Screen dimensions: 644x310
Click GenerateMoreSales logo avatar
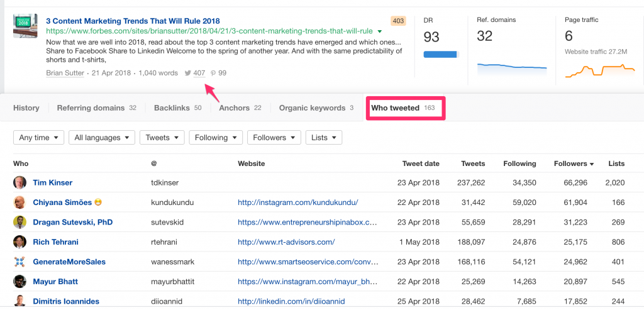[19, 262]
